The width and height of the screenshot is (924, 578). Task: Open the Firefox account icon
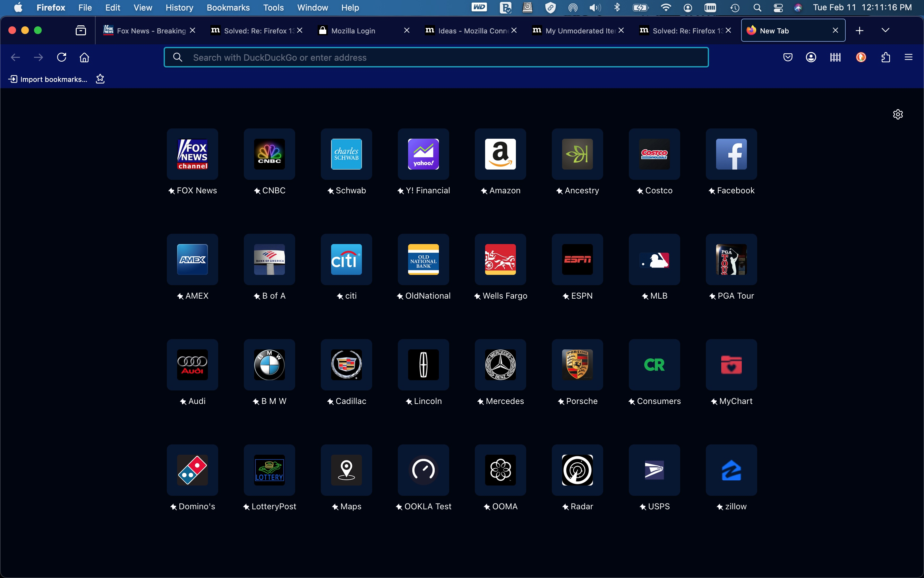811,57
